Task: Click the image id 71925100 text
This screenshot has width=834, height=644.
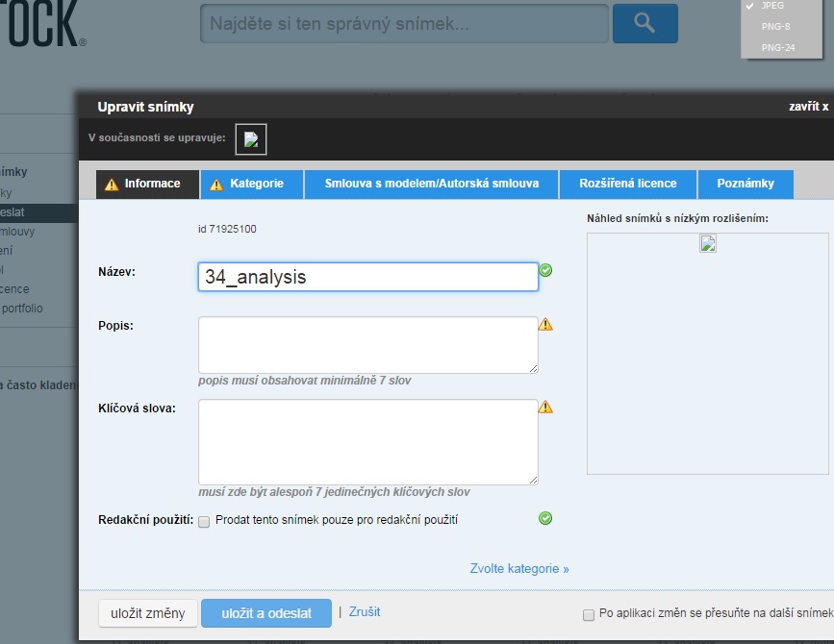Action: (x=227, y=229)
